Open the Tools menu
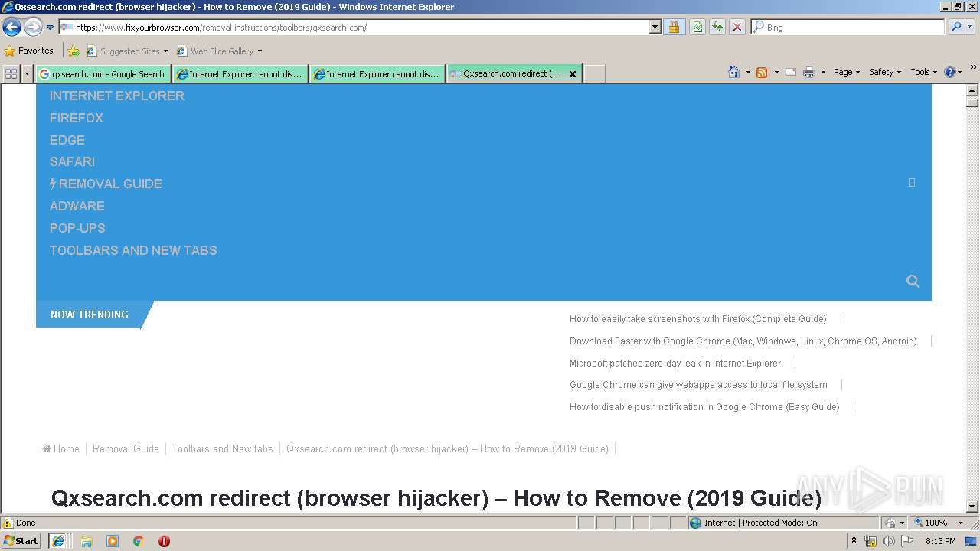 [x=923, y=72]
